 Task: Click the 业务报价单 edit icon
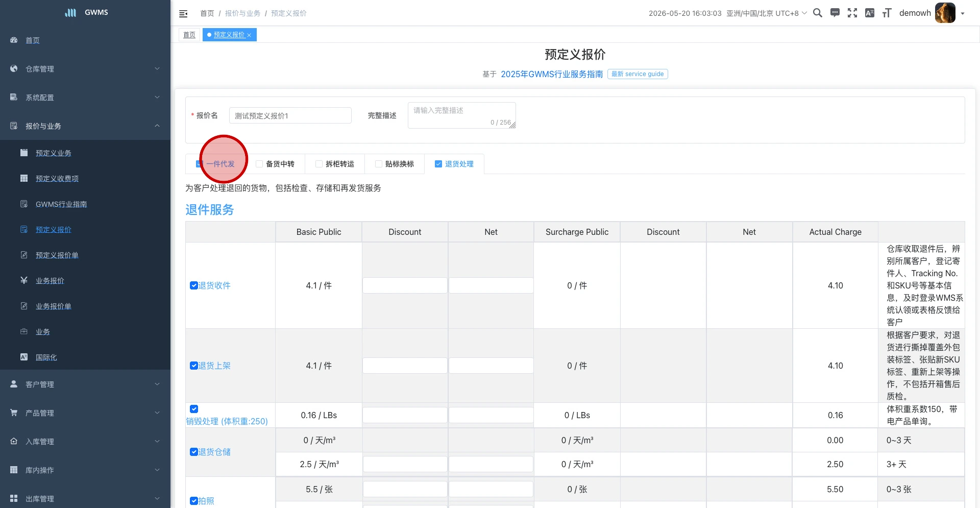coord(24,306)
